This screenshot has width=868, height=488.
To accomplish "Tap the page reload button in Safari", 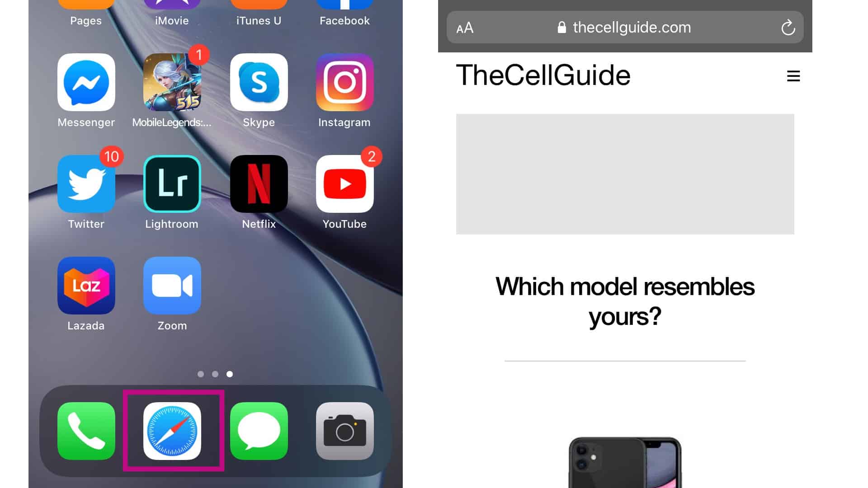I will pyautogui.click(x=788, y=28).
